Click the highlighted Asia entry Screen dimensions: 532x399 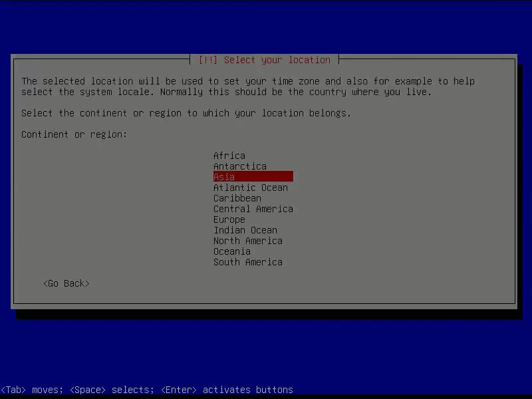[252, 177]
